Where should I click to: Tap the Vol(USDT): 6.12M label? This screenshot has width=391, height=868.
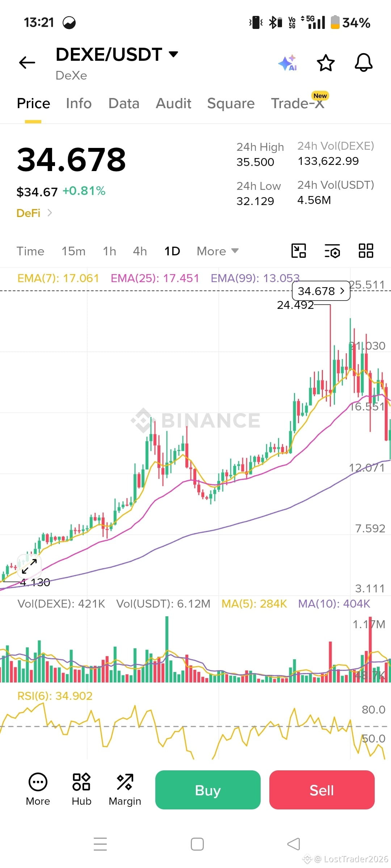click(163, 604)
